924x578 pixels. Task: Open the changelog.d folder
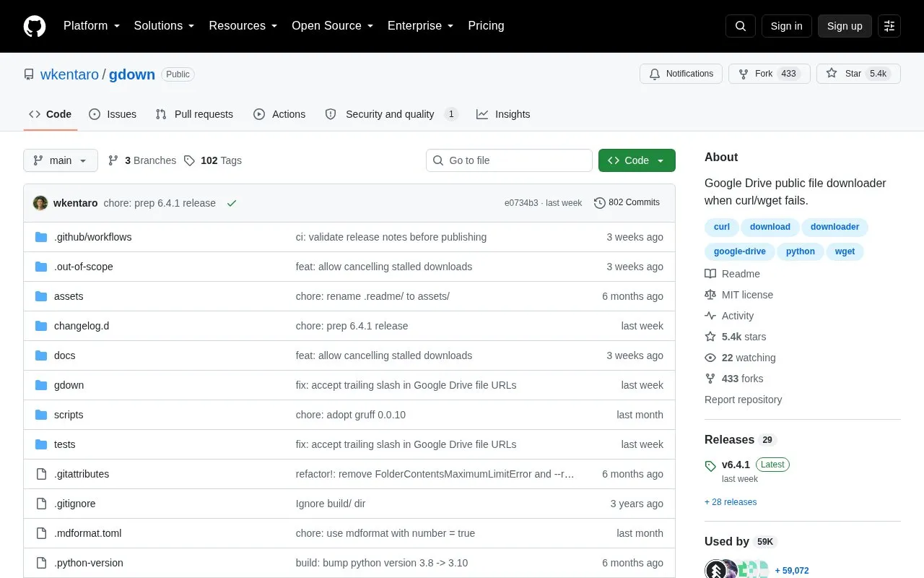pyautogui.click(x=82, y=326)
